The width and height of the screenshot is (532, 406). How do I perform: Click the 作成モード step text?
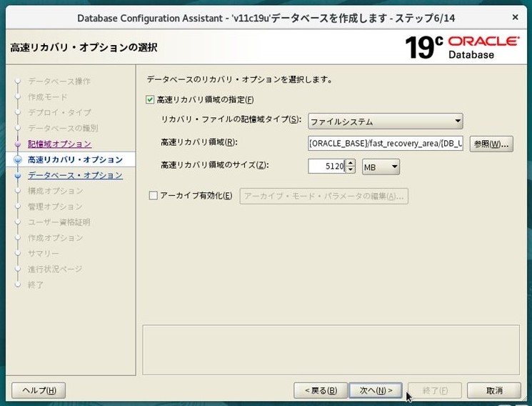(48, 96)
